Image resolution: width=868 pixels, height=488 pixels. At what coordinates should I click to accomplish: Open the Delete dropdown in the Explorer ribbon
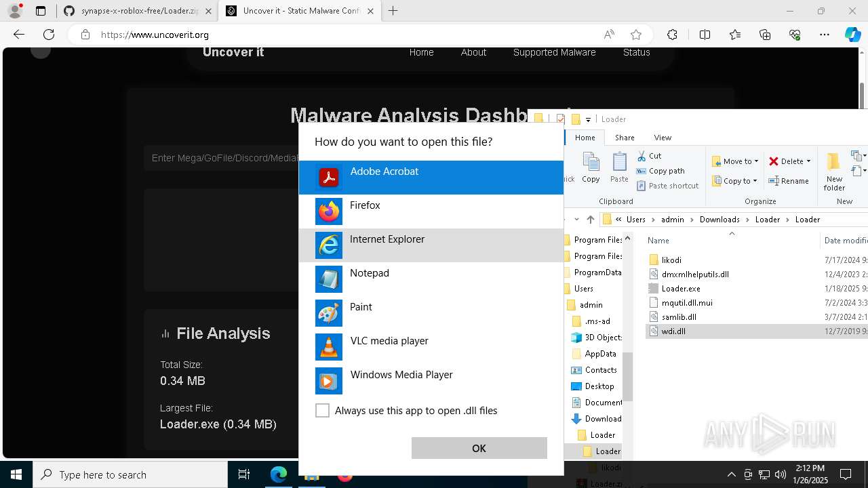[x=789, y=161]
